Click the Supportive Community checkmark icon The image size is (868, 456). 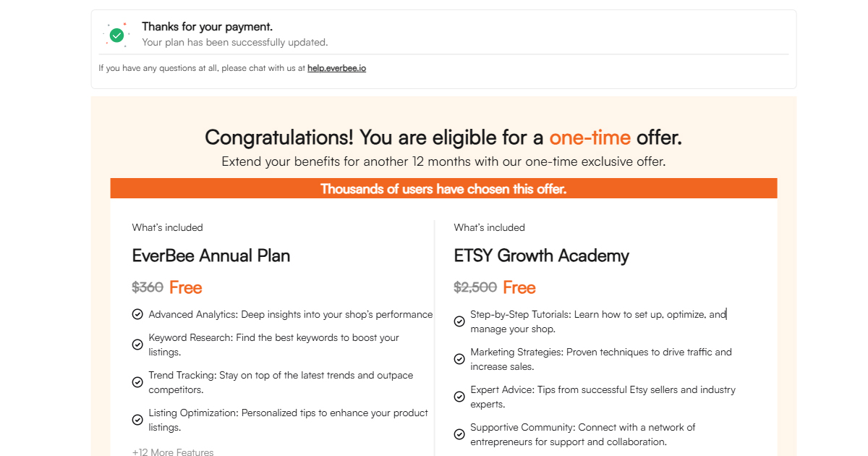459,434
